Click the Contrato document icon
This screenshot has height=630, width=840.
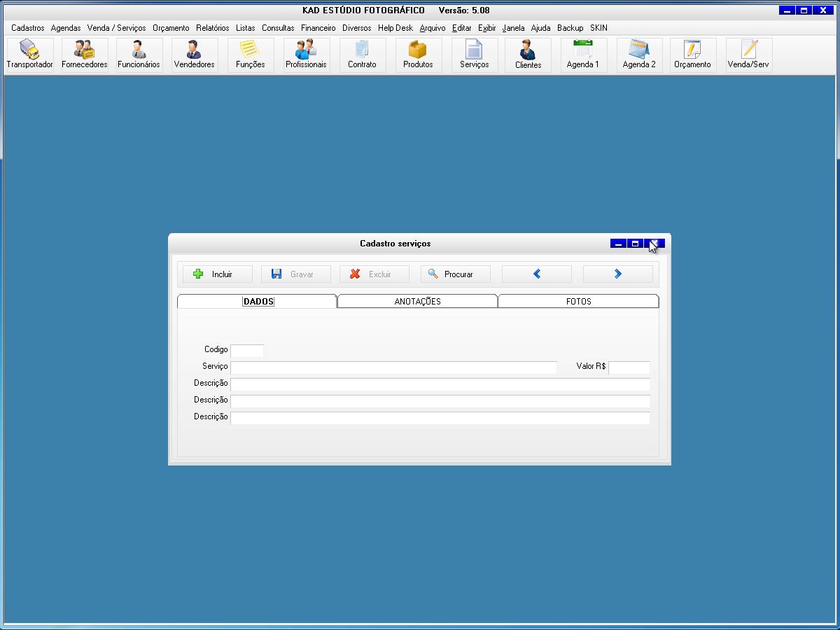(362, 55)
